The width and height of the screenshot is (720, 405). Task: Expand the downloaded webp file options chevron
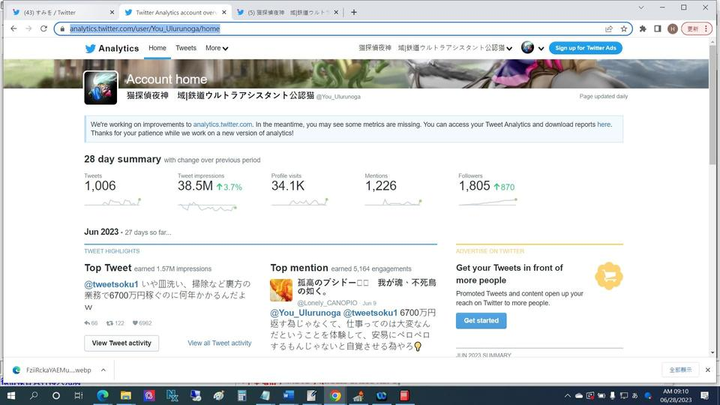103,370
